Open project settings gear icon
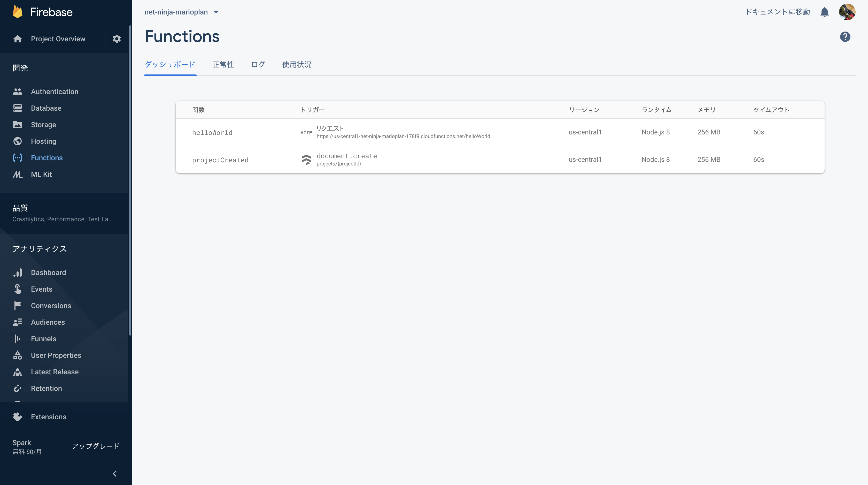The height and width of the screenshot is (485, 868). pyautogui.click(x=117, y=39)
